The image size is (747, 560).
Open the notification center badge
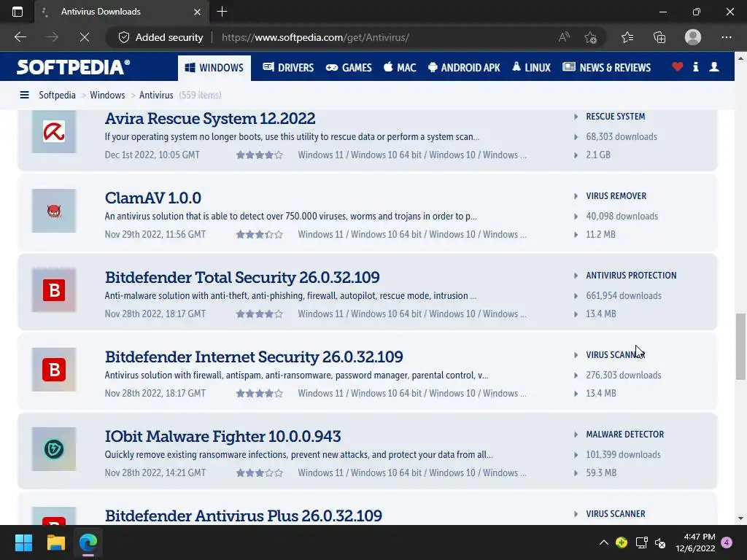[727, 542]
